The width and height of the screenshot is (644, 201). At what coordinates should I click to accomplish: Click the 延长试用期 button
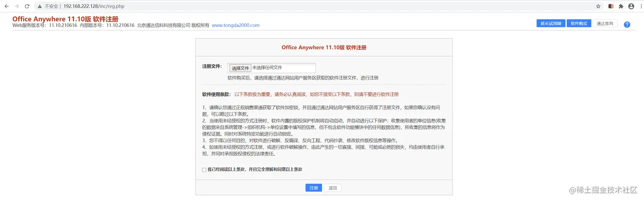click(551, 23)
